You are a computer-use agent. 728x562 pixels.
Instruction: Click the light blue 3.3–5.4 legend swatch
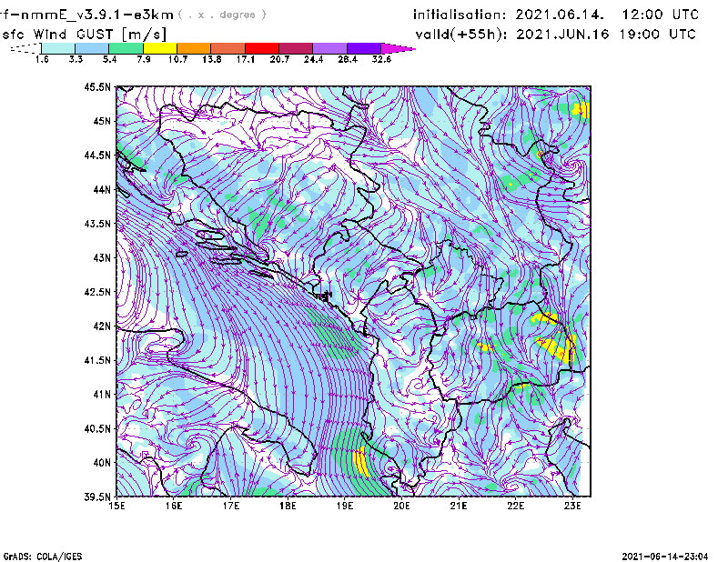click(x=92, y=48)
